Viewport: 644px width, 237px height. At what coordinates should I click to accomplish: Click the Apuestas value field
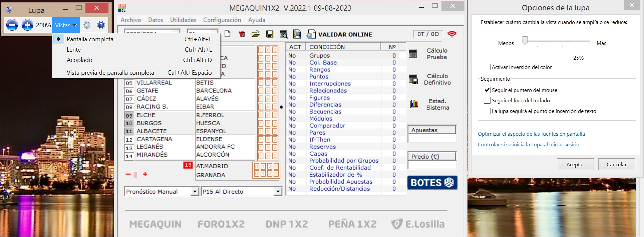pos(432,138)
